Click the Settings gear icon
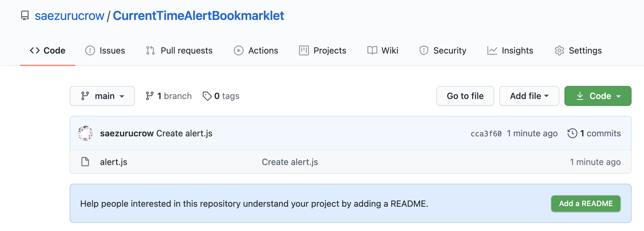 pos(559,50)
